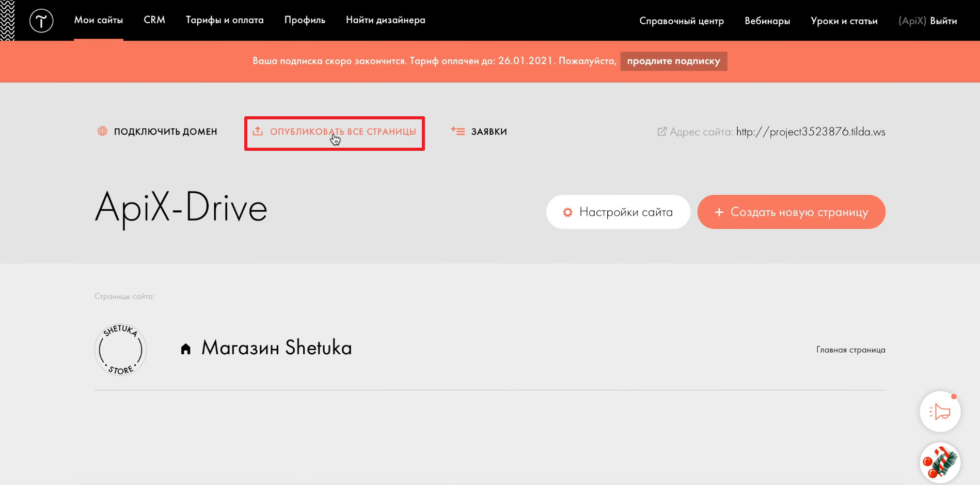Open the megaphone announcements widget
This screenshot has height=485, width=980.
tap(940, 412)
